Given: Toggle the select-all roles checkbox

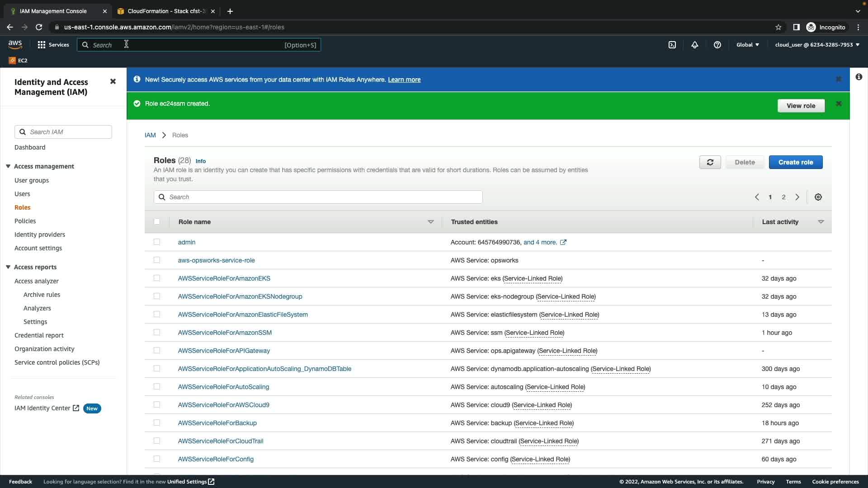Looking at the screenshot, I should (157, 222).
